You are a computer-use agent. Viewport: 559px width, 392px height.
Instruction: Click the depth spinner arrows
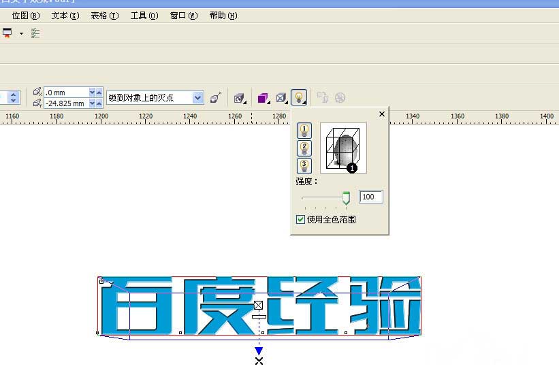(x=13, y=97)
